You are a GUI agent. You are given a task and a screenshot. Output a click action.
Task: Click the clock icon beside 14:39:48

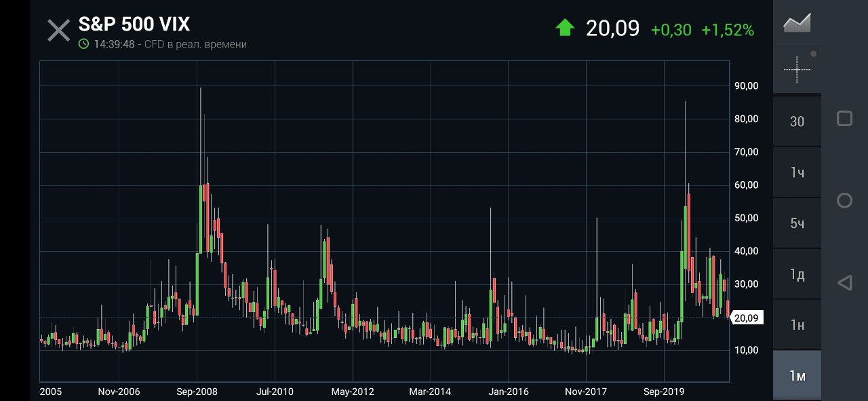[x=83, y=44]
